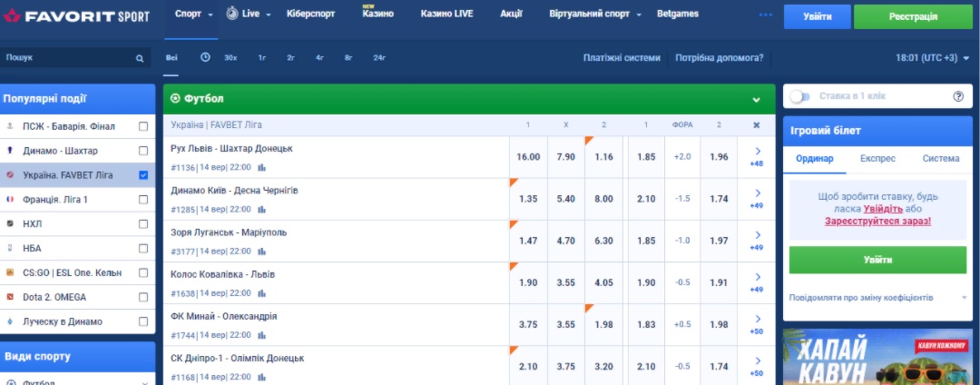Open the Кіберспорт menu item
Image resolution: width=980 pixels, height=385 pixels.
pyautogui.click(x=310, y=14)
